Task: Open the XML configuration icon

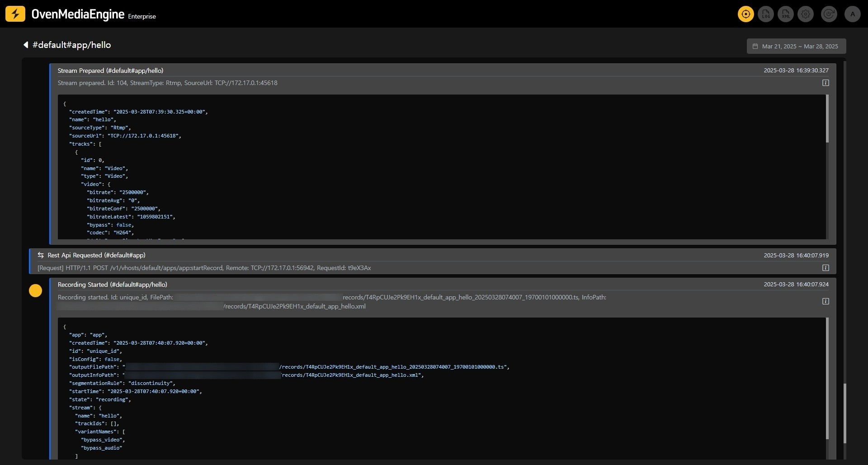Action: click(x=786, y=14)
